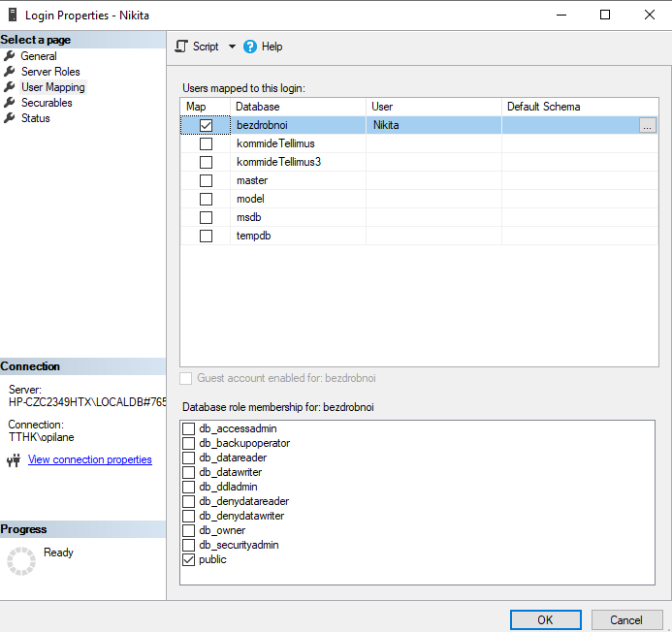Click the Cancel button
The image size is (672, 632).
(625, 619)
